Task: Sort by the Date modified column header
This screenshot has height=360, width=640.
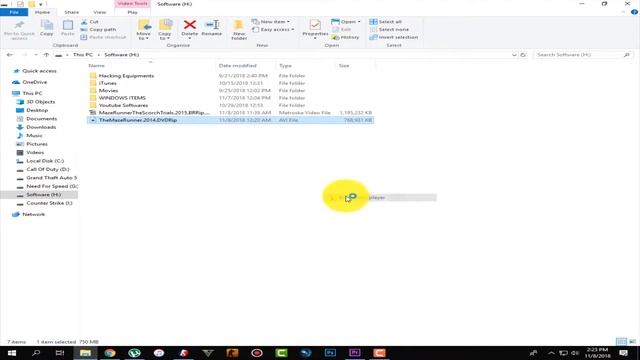Action: (x=238, y=66)
